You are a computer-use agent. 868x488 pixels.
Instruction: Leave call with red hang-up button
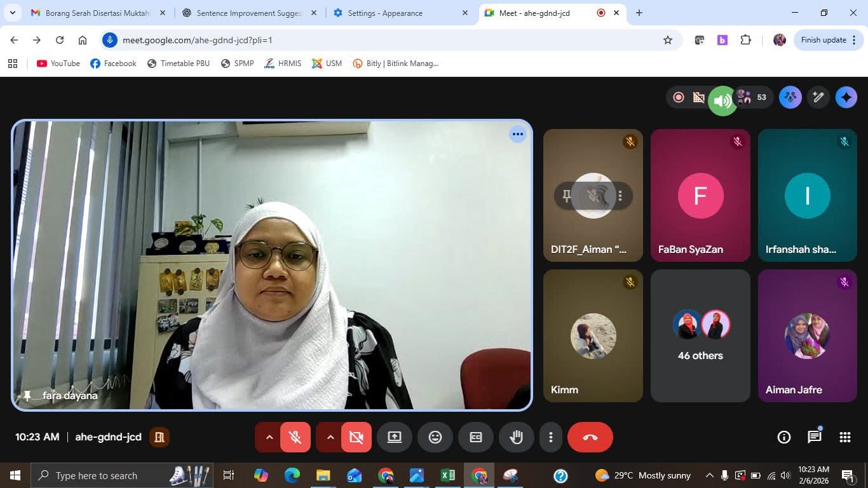(590, 437)
